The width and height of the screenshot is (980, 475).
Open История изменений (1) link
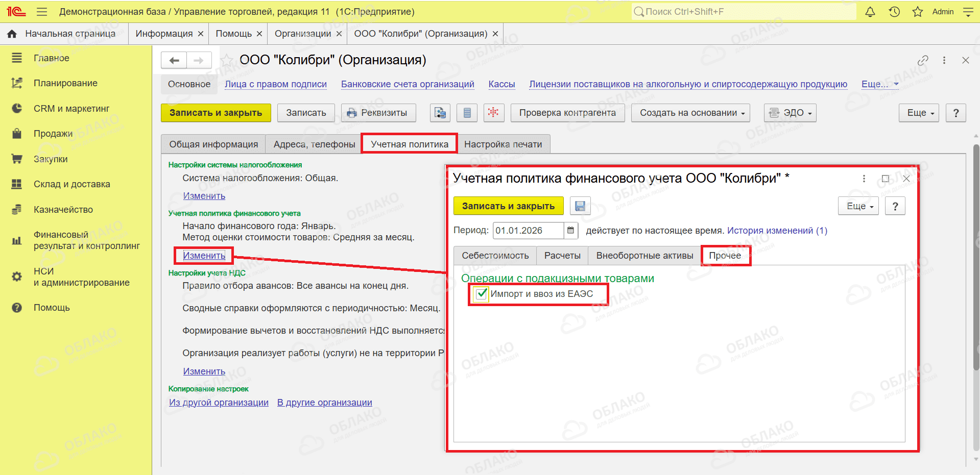tap(777, 231)
